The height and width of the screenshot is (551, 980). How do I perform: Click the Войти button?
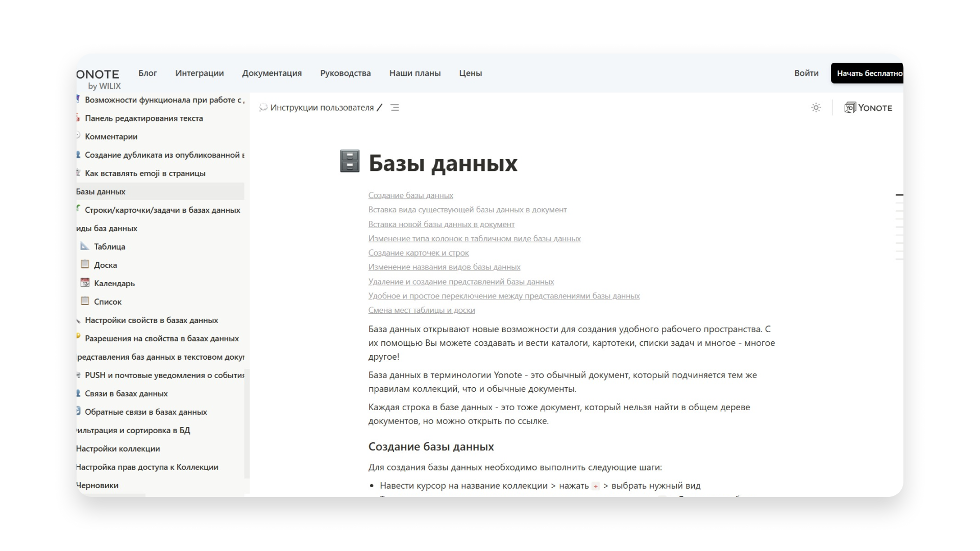(x=806, y=73)
